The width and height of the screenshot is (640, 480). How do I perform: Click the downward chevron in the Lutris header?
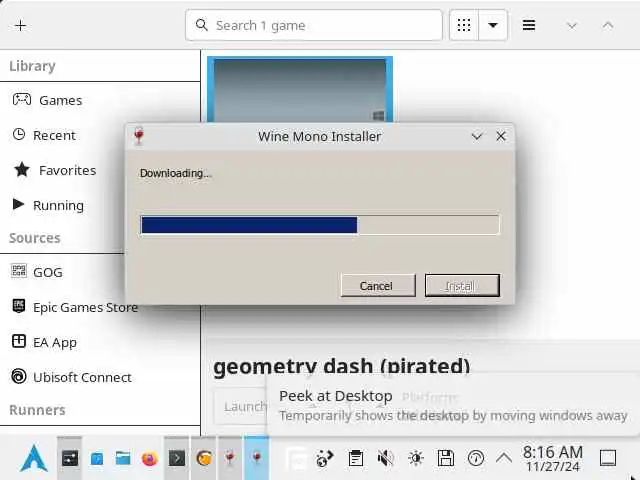(x=572, y=26)
